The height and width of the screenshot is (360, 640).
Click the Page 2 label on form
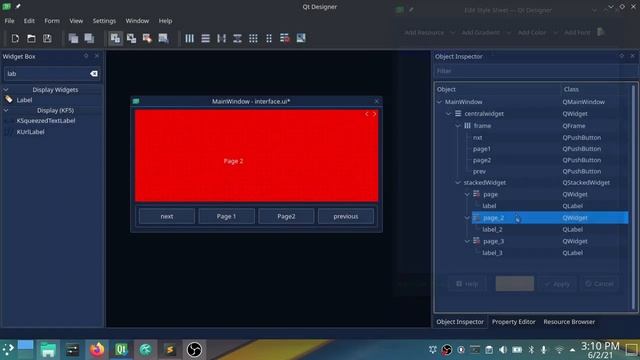tap(233, 161)
